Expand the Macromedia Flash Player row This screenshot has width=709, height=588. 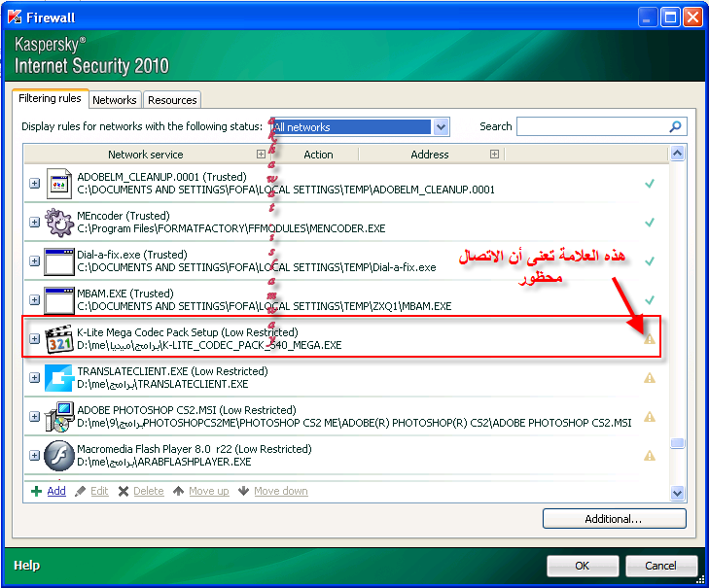[34, 456]
